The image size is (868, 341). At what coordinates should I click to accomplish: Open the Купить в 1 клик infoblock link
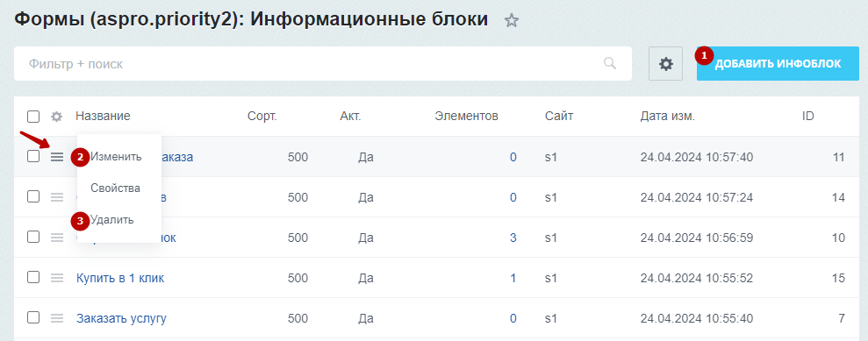[x=120, y=278]
